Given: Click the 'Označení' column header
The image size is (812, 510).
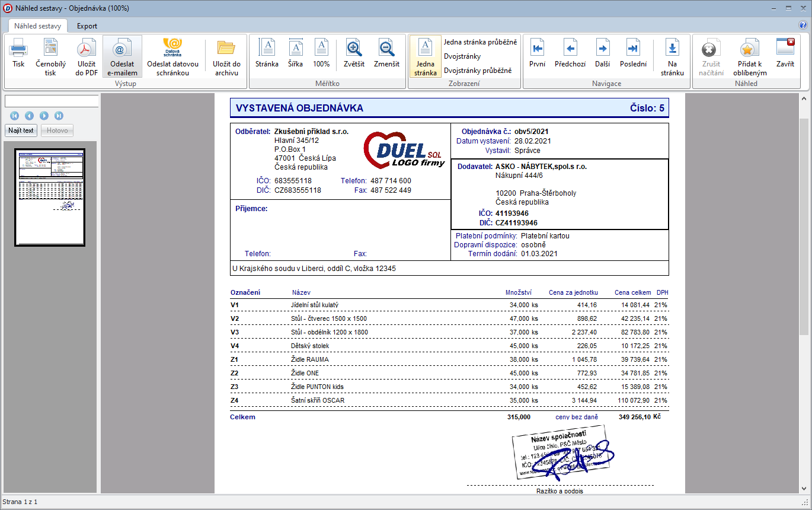Looking at the screenshot, I should 245,292.
